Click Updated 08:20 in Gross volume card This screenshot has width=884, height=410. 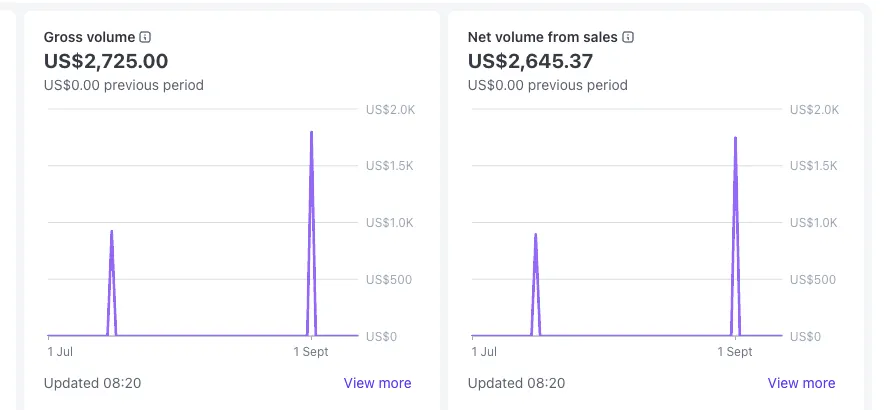92,383
